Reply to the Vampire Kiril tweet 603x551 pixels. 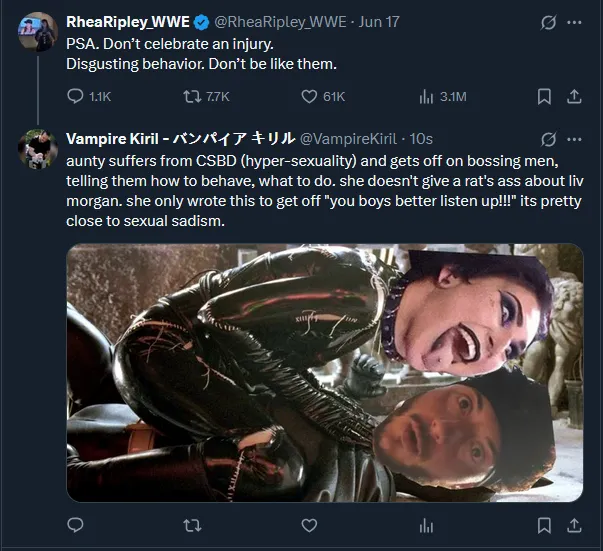[x=75, y=524]
